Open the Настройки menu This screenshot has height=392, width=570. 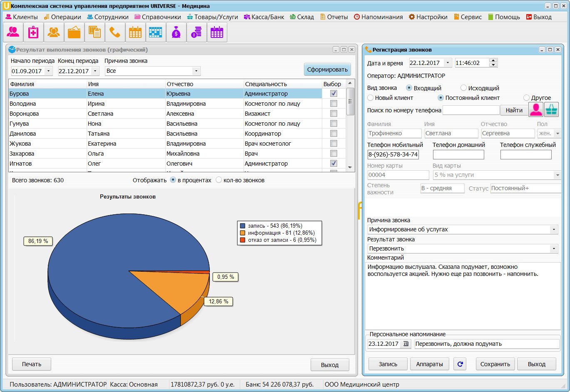tap(428, 17)
